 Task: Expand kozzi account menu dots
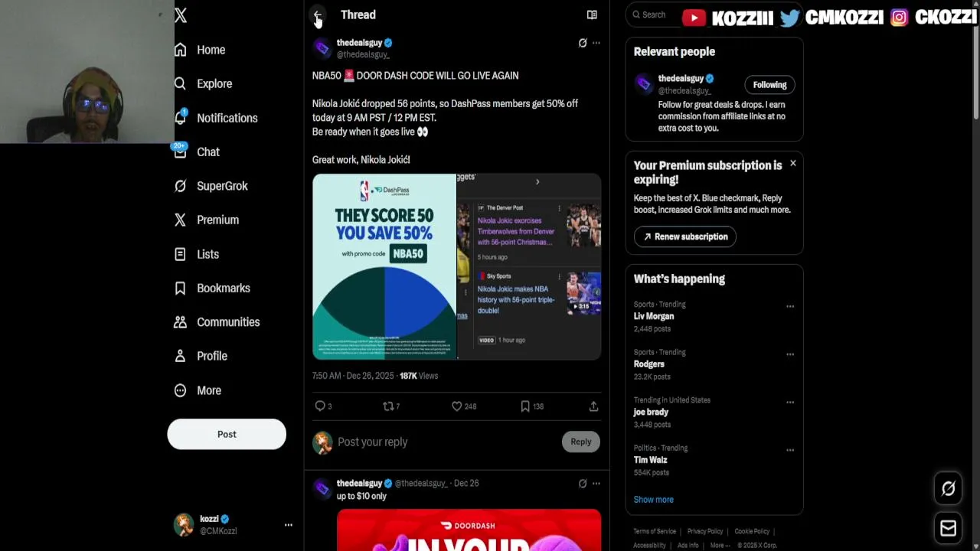289,525
